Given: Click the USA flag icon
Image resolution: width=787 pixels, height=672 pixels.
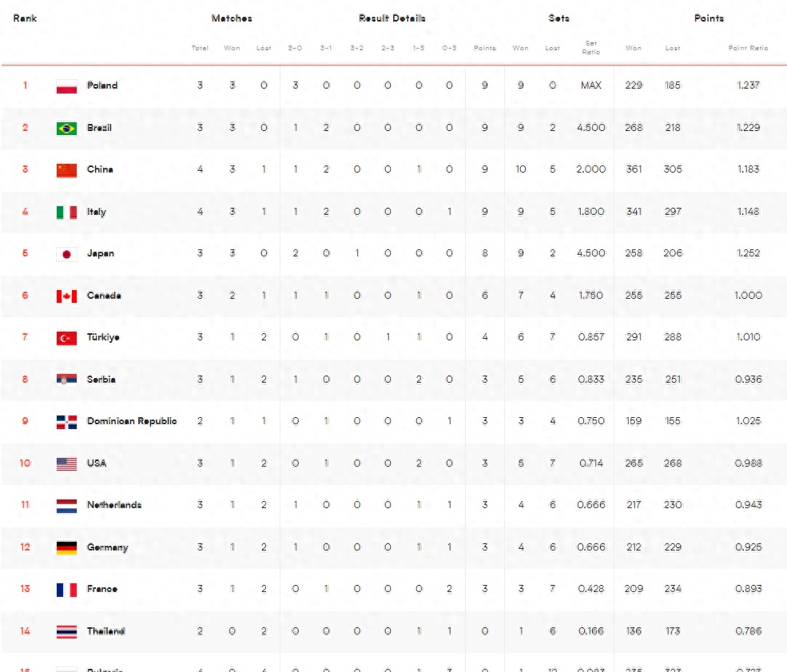Looking at the screenshot, I should click(66, 463).
